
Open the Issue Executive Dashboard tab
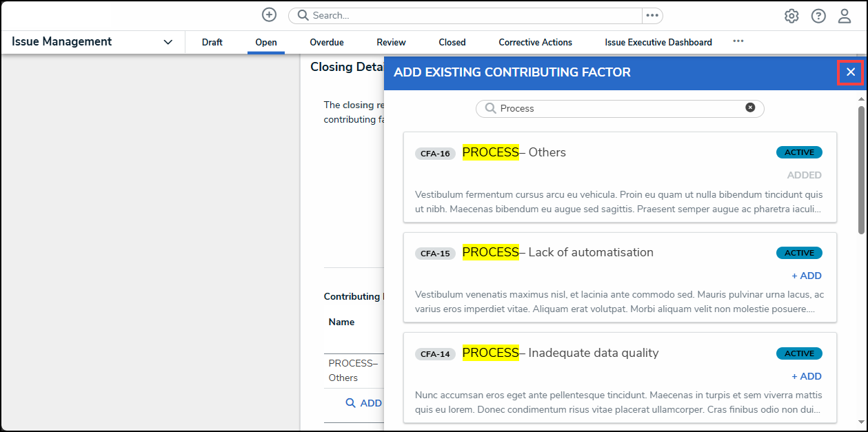point(658,42)
